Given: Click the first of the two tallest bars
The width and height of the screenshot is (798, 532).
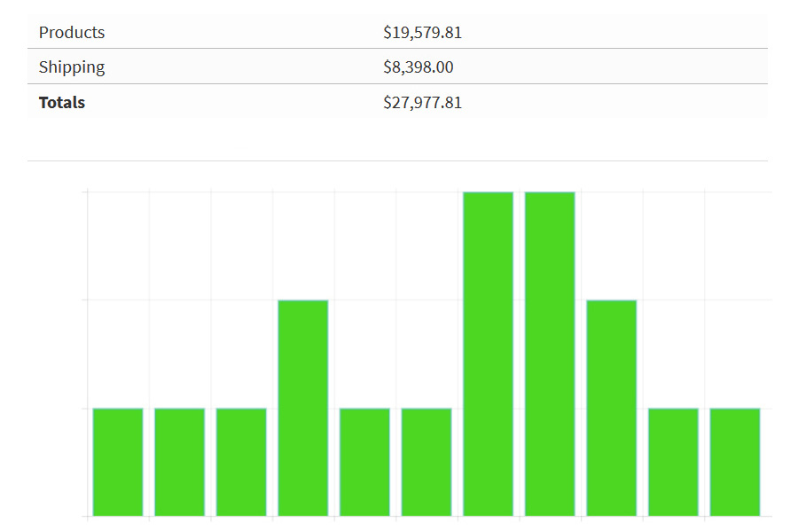Looking at the screenshot, I should pos(489,354).
